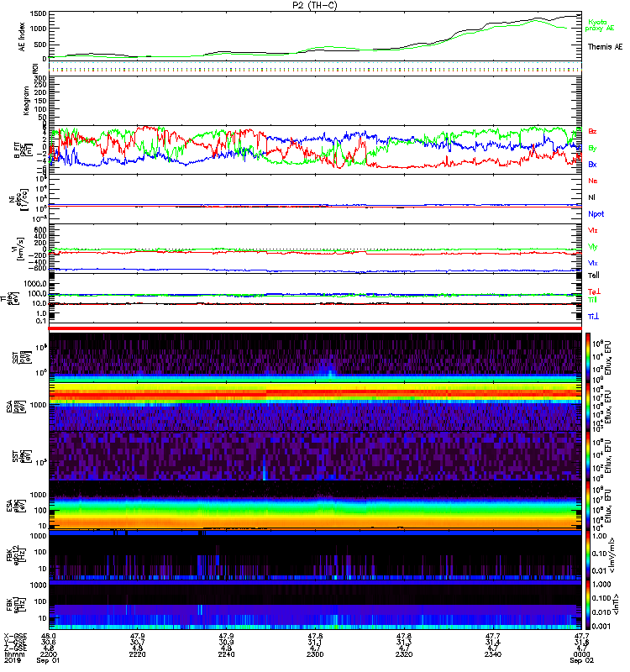Click the SST ions Eflux color bar
630x672 pixels.
pyautogui.click(x=587, y=358)
